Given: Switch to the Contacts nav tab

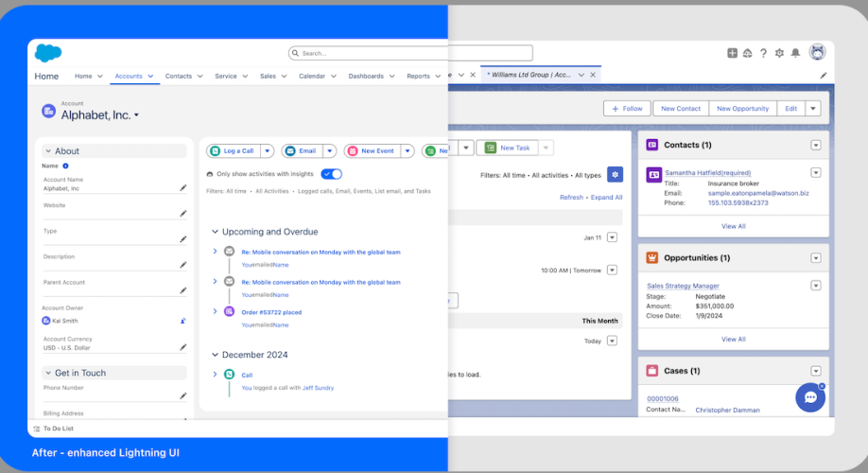Looking at the screenshot, I should 179,76.
